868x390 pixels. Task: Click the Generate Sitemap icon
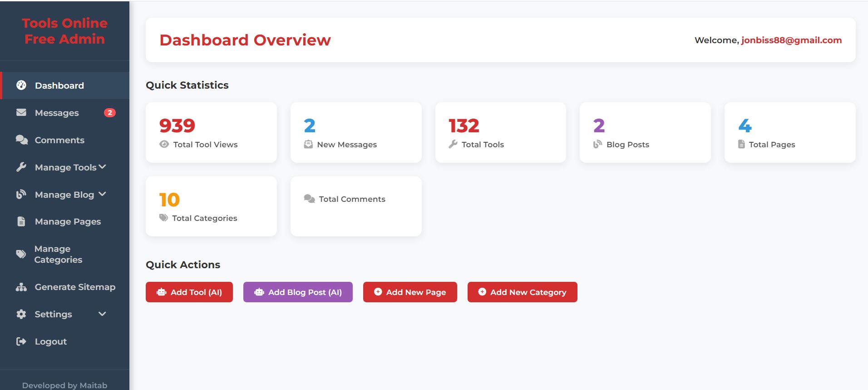tap(21, 287)
